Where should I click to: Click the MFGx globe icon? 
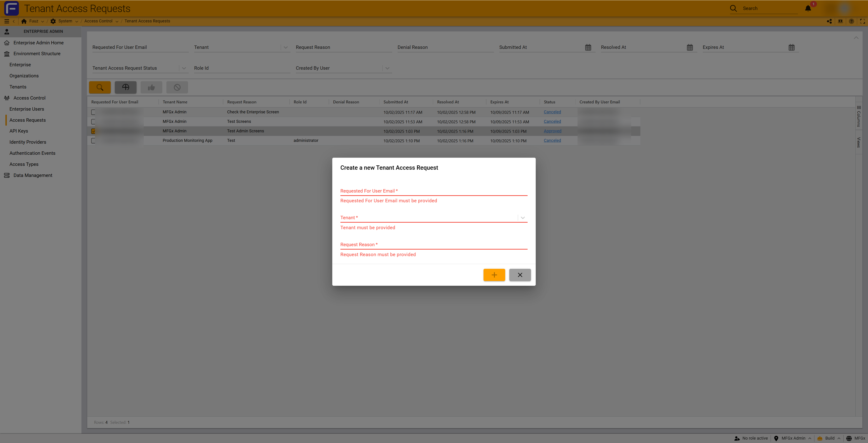click(x=849, y=438)
